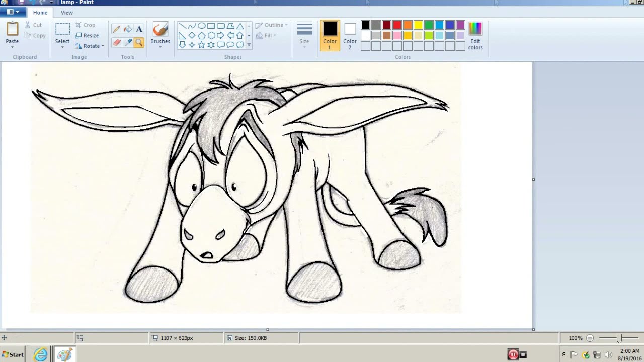The width and height of the screenshot is (644, 362).
Task: Pick the rose pink color swatch
Action: (x=397, y=36)
